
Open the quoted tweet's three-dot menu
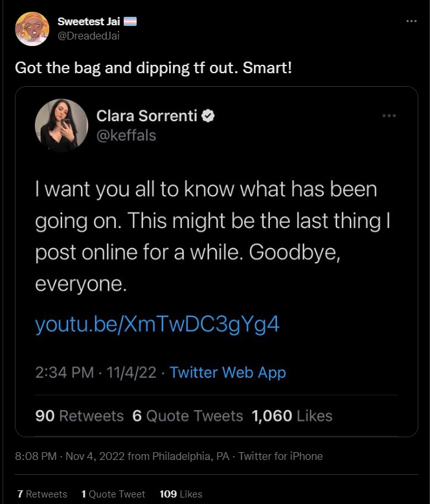pyautogui.click(x=389, y=116)
